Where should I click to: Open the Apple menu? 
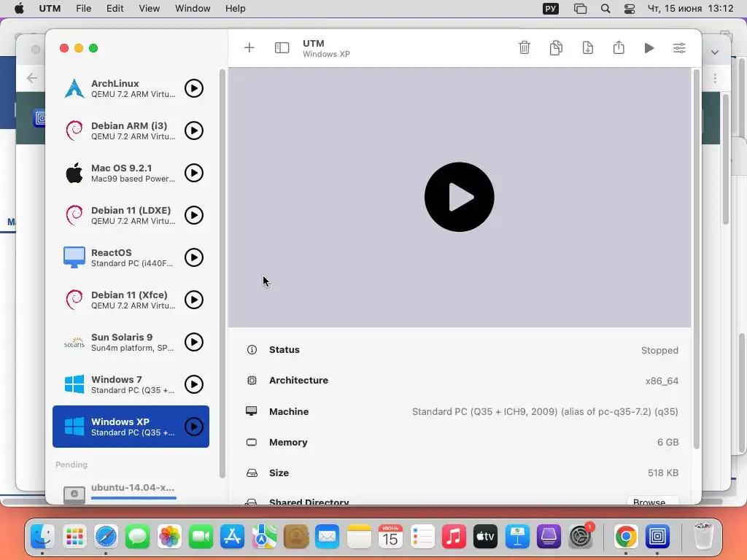tap(19, 9)
